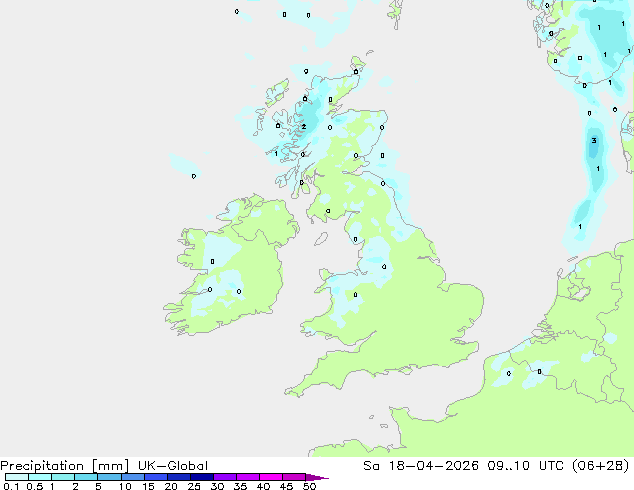This screenshot has height=490, width=634.
Task: Click the 10–15 mm legend swatch
Action: pos(132,477)
